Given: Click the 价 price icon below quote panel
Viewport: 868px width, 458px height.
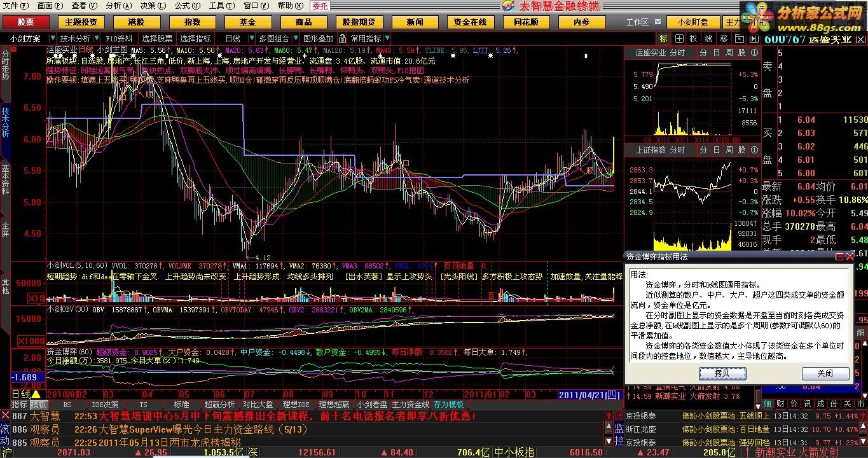Looking at the screenshot, I should tap(792, 404).
